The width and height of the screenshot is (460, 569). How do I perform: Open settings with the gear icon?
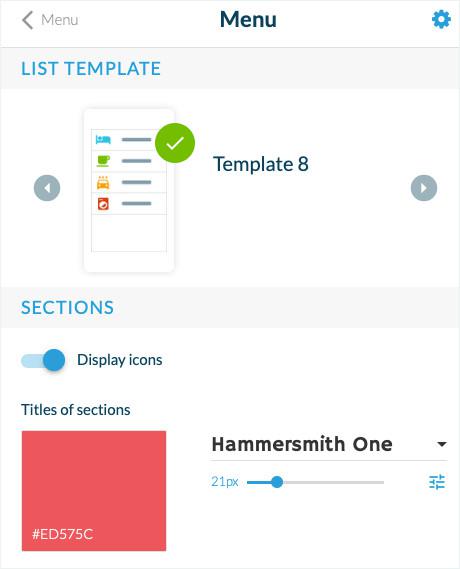point(441,19)
